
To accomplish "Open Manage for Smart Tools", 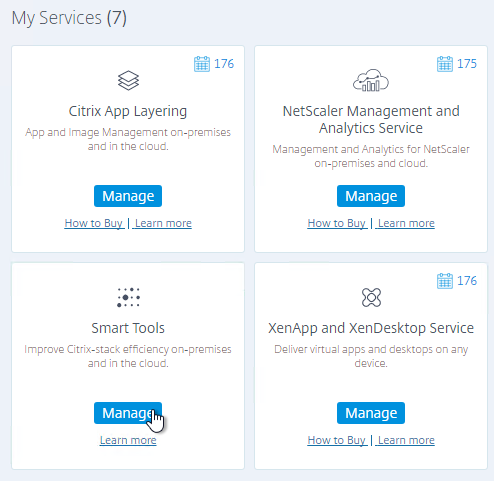I will 128,413.
